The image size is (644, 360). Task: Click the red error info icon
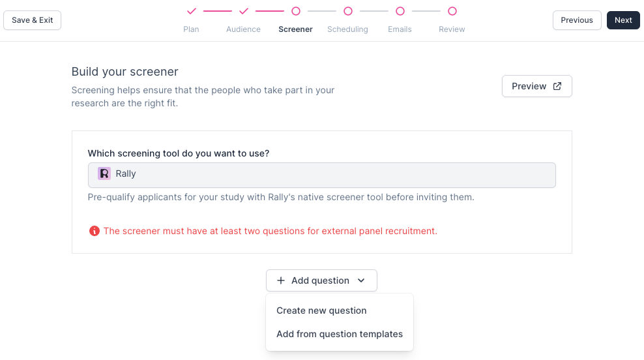95,231
